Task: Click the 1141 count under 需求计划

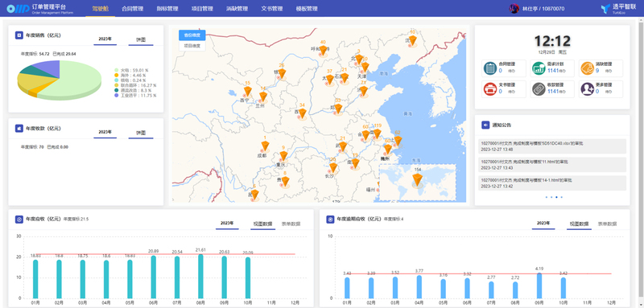Action: [553, 71]
